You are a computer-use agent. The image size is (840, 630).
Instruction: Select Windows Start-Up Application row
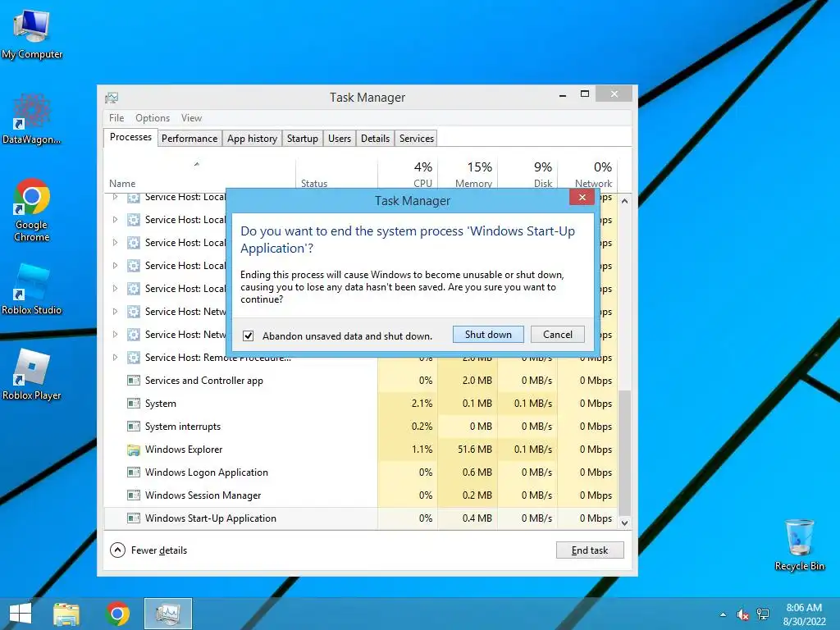(361, 518)
